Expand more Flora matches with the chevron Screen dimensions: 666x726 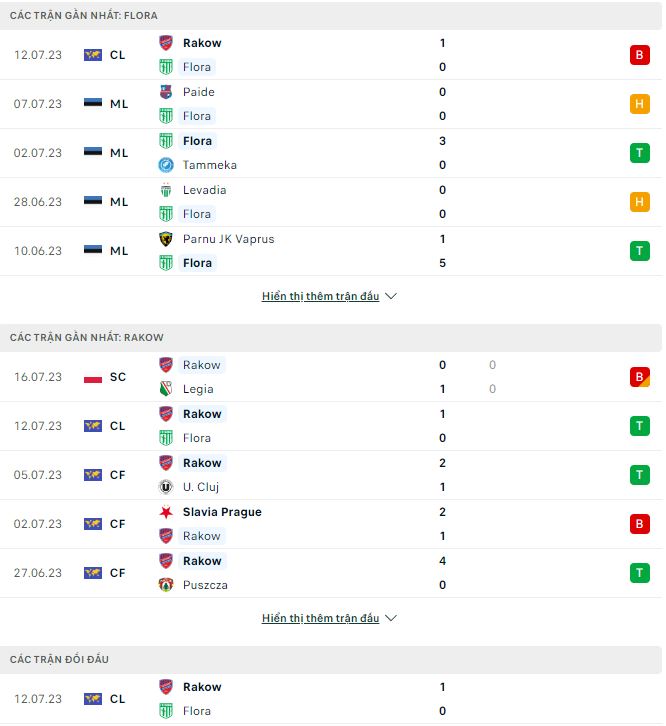(x=391, y=296)
